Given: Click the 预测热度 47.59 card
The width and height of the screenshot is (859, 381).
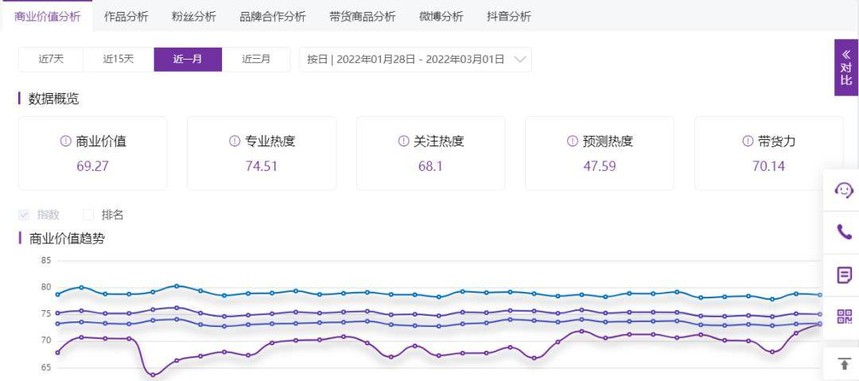Looking at the screenshot, I should 600,153.
